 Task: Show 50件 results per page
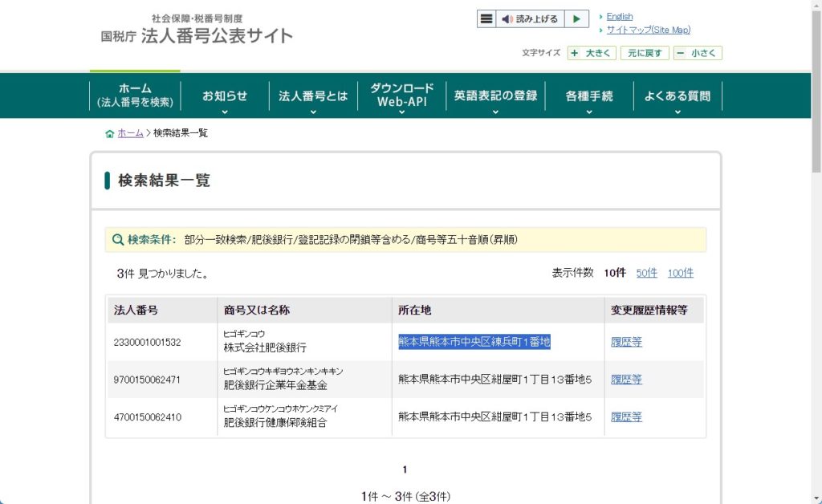point(646,273)
